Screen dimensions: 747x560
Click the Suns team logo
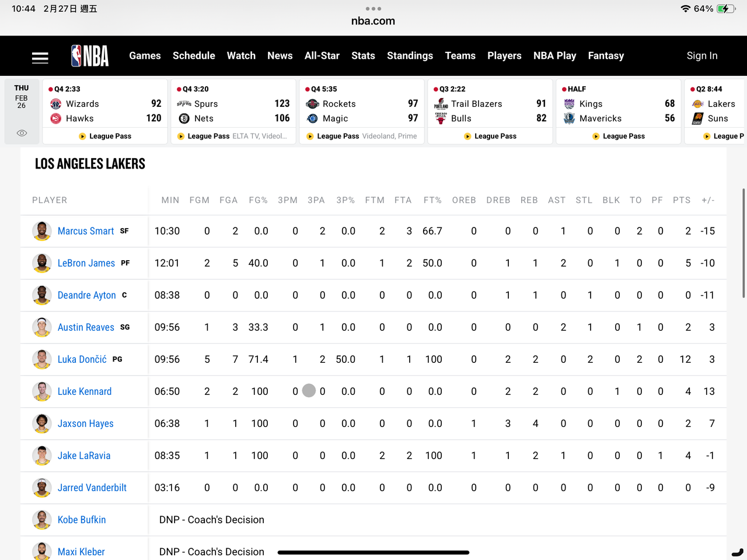click(x=698, y=118)
